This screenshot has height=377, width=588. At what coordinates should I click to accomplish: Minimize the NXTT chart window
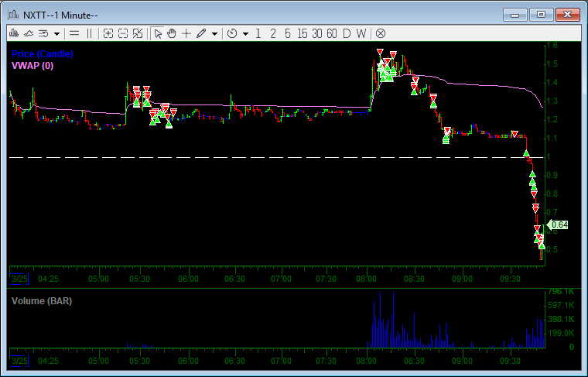click(514, 15)
